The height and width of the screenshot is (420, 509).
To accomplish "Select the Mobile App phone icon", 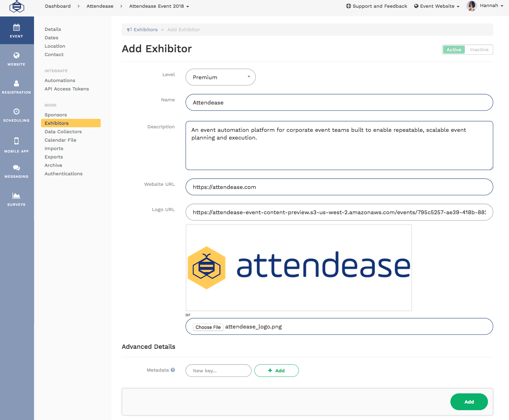I will [16, 141].
